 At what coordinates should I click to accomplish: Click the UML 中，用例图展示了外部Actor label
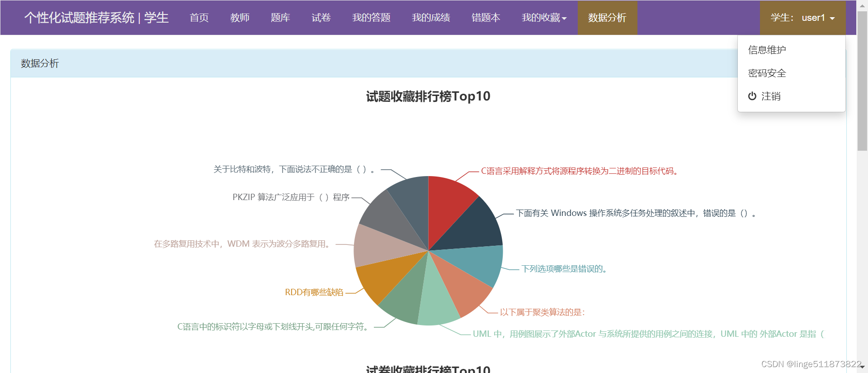(648, 334)
